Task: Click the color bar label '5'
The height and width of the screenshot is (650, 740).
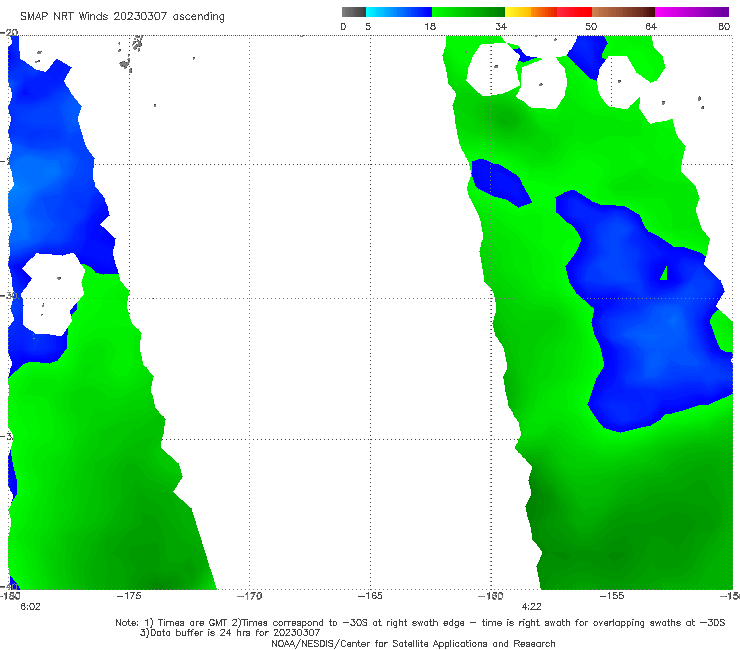Action: pyautogui.click(x=368, y=26)
